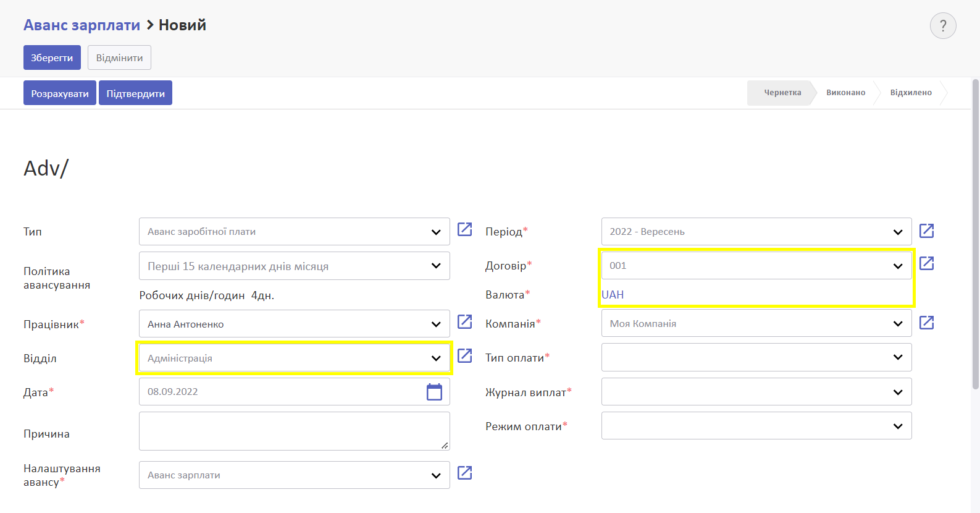The width and height of the screenshot is (980, 513).
Task: Expand the Тип dropdown
Action: 295,232
